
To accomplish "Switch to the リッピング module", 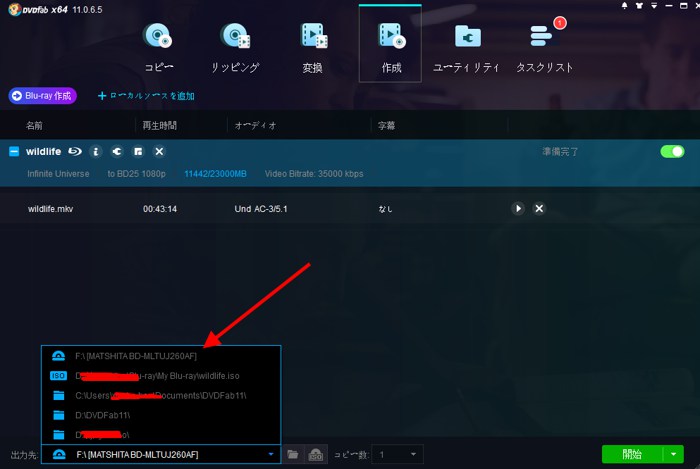I will coord(235,48).
